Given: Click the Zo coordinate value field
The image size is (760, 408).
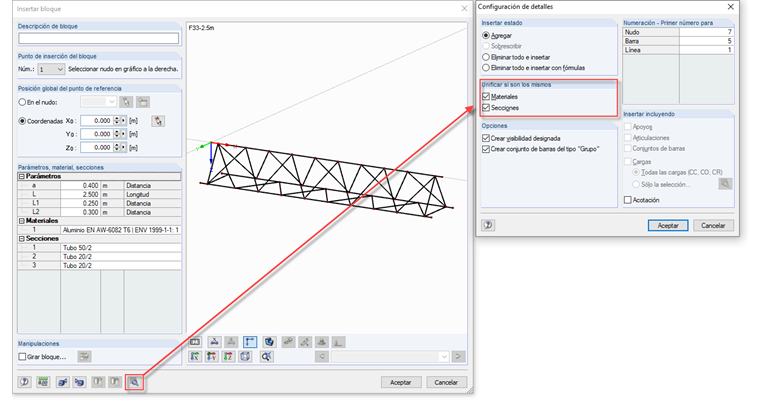Looking at the screenshot, I should point(97,147).
